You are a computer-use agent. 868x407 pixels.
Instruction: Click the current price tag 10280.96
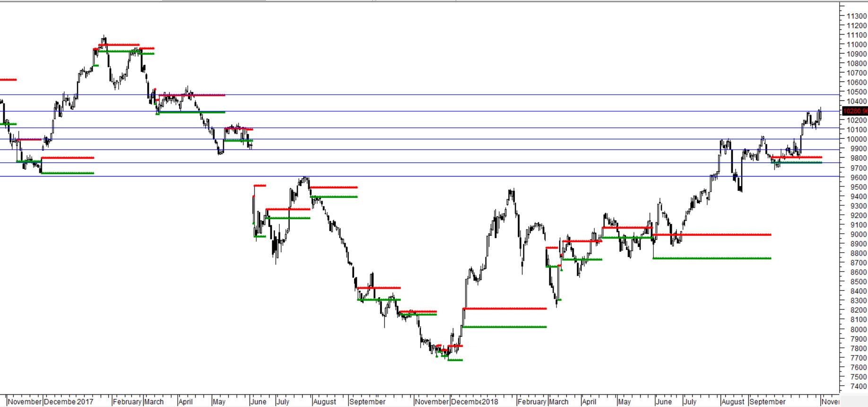tap(855, 111)
